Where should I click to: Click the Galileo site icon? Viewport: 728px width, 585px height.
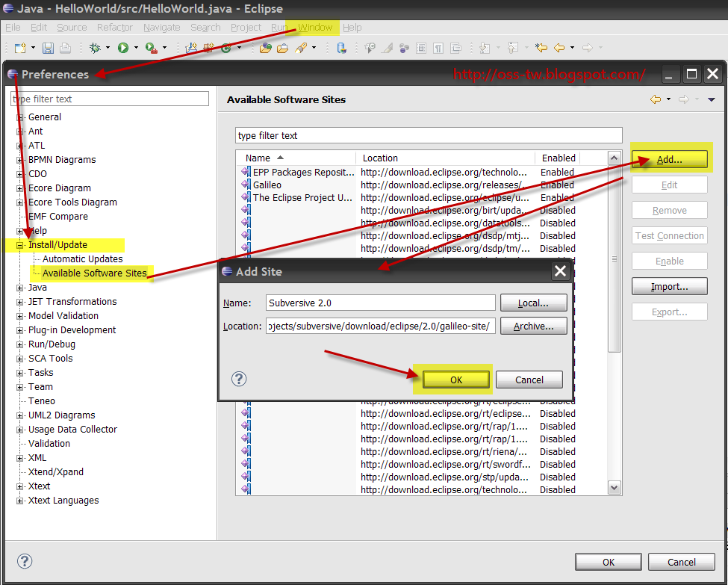[x=246, y=185]
